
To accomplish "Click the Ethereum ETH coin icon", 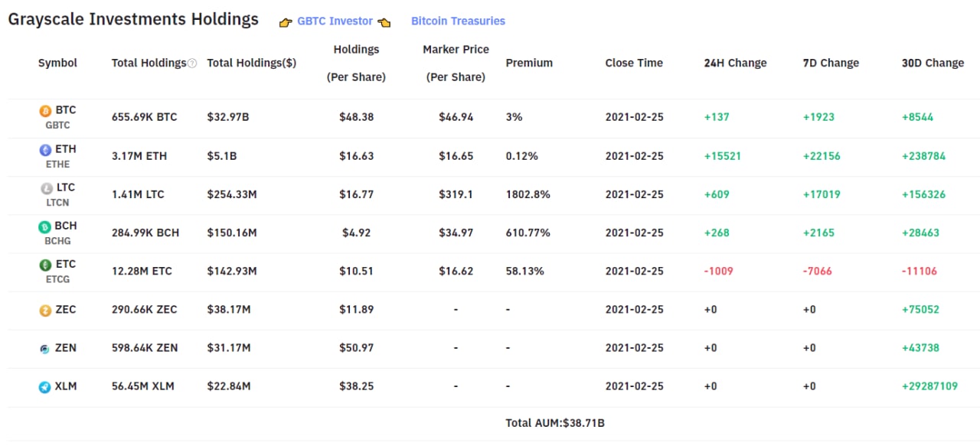I will pos(45,150).
